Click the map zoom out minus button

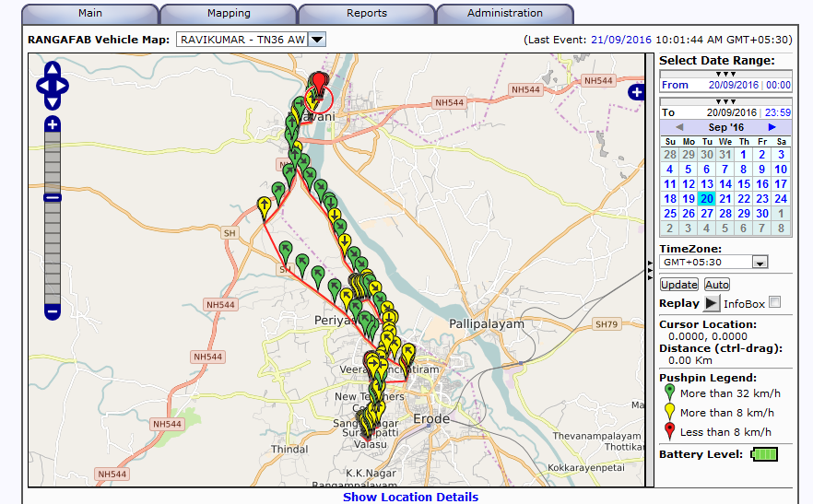pyautogui.click(x=53, y=311)
